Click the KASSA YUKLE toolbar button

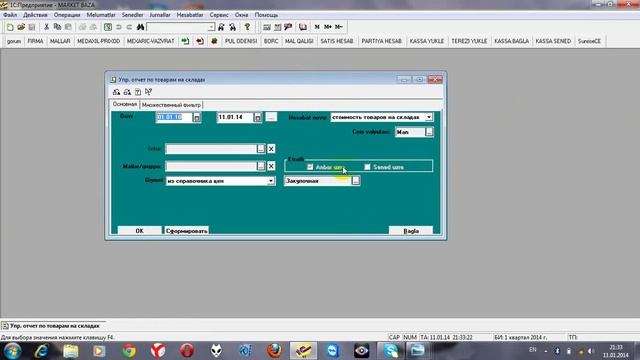(427, 41)
